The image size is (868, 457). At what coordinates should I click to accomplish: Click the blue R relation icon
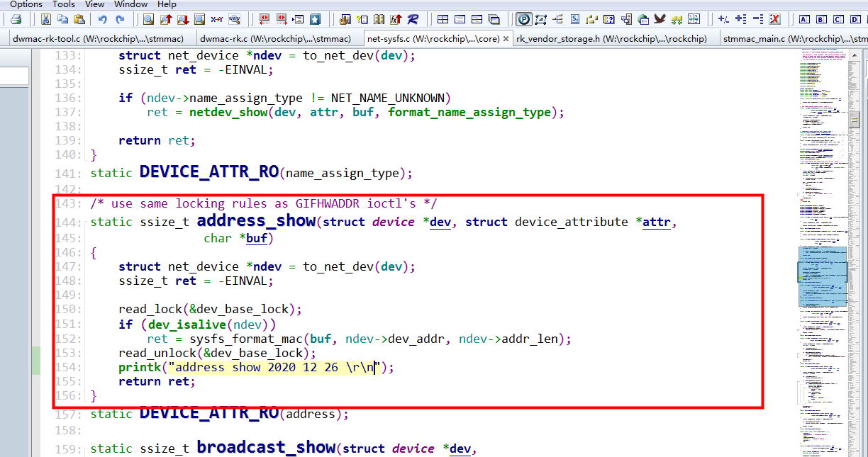point(413,19)
